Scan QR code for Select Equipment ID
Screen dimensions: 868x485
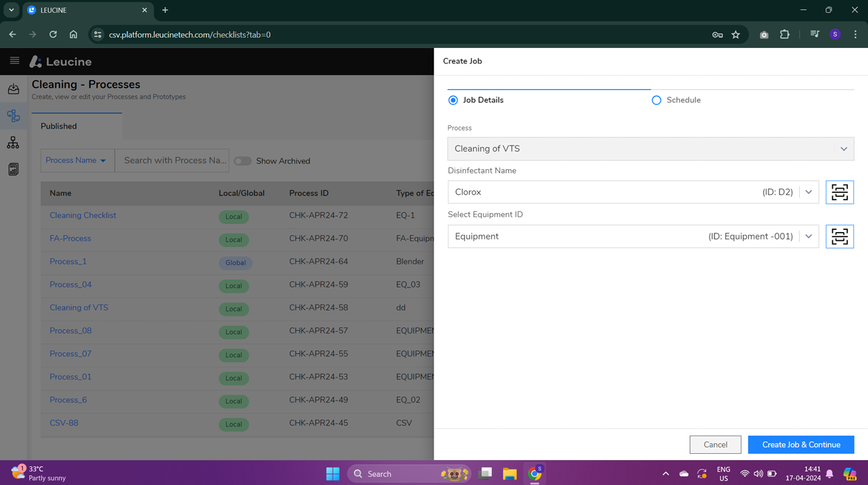point(840,236)
